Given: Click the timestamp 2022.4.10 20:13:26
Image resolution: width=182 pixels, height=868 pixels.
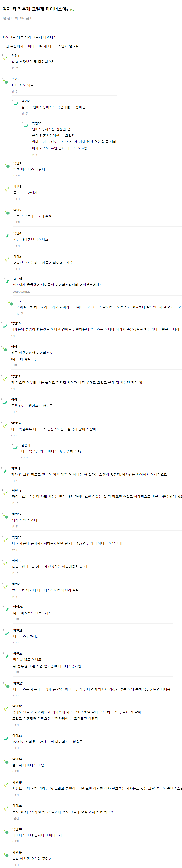Looking at the screenshot, I should (x=22, y=291).
